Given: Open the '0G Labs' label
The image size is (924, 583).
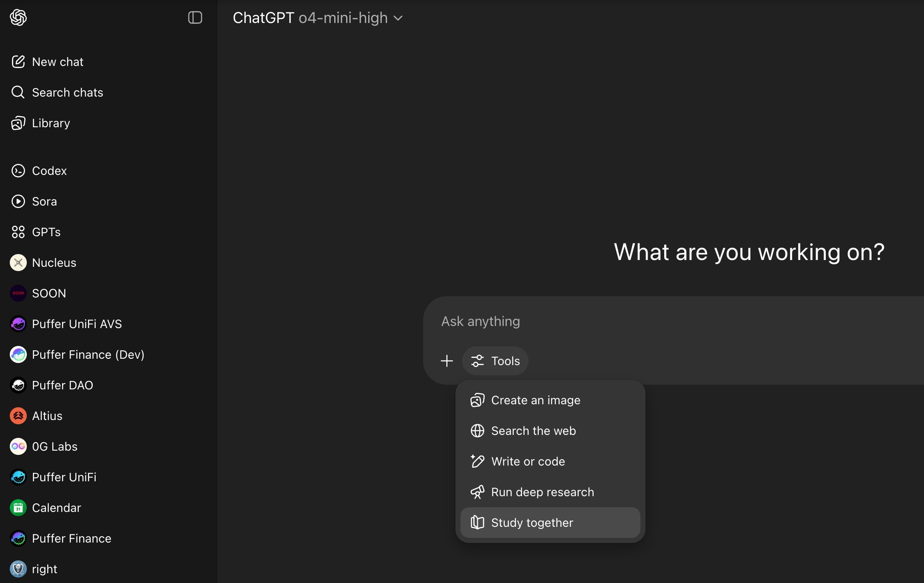Looking at the screenshot, I should [55, 446].
